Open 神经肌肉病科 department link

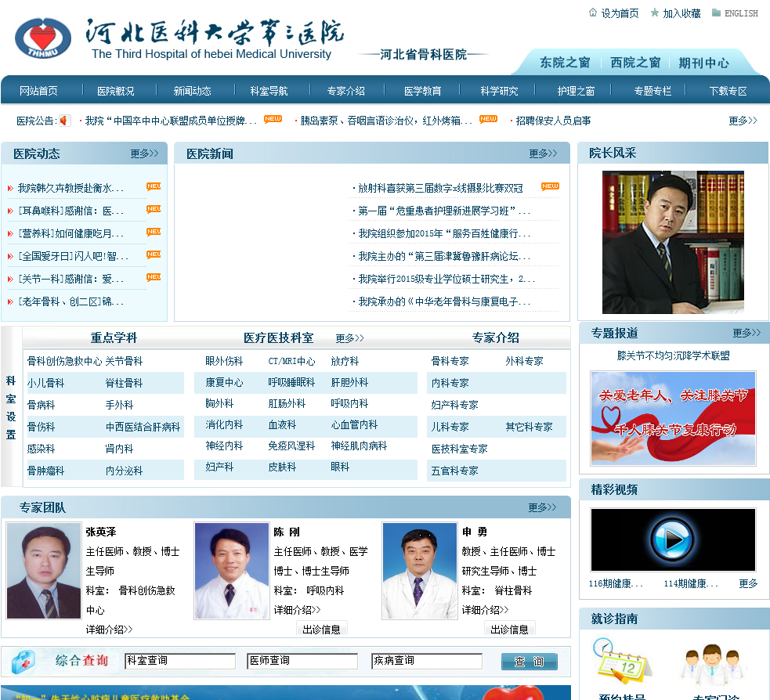click(x=359, y=446)
